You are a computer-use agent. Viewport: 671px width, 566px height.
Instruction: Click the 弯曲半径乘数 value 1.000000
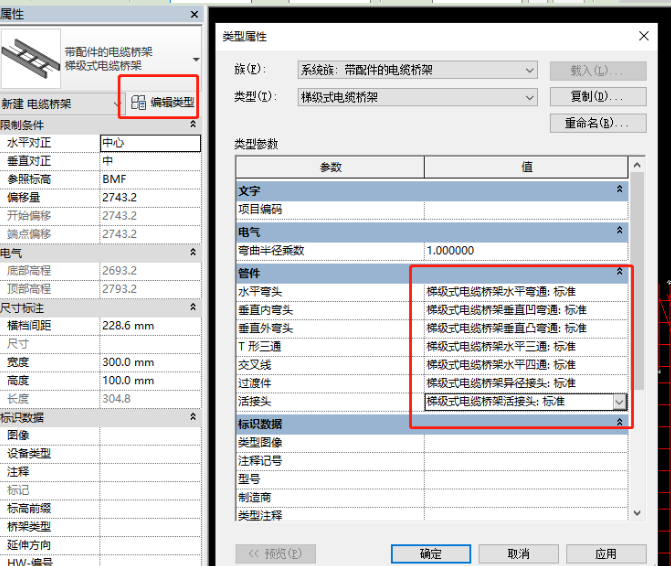click(526, 251)
